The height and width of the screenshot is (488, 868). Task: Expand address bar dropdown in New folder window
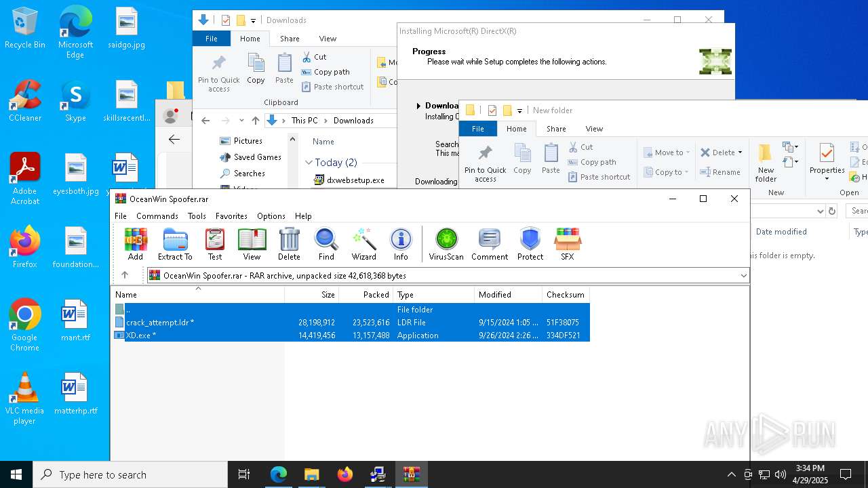[821, 211]
